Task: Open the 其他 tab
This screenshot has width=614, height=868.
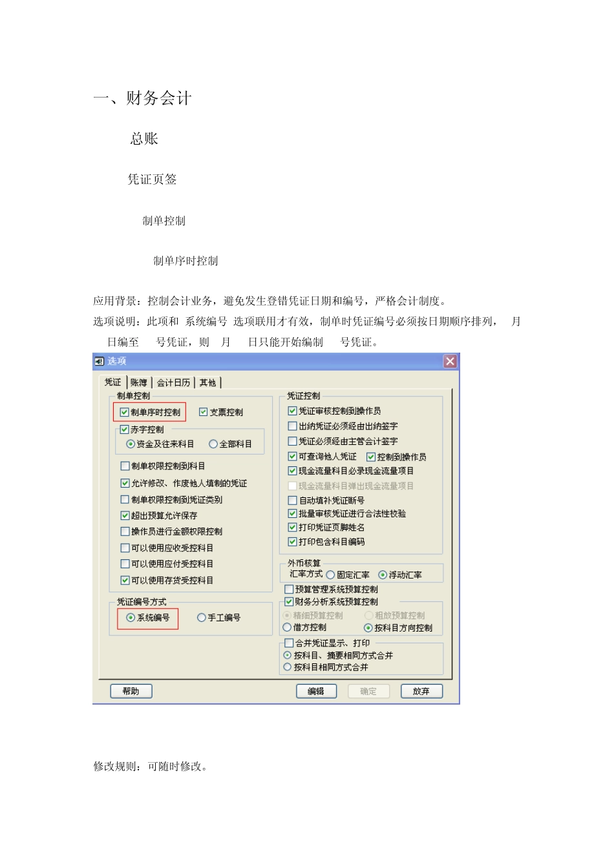Action: [x=208, y=383]
